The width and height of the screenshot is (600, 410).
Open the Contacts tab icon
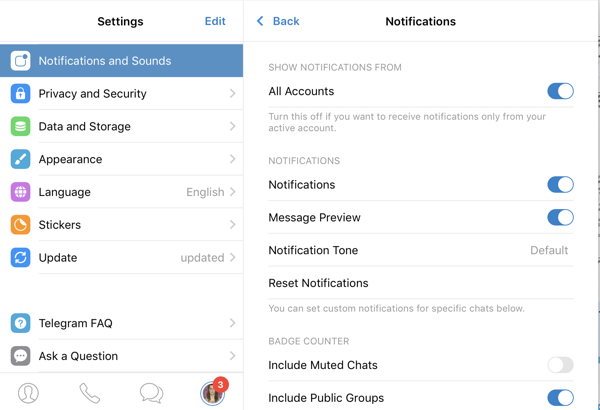[x=28, y=393]
